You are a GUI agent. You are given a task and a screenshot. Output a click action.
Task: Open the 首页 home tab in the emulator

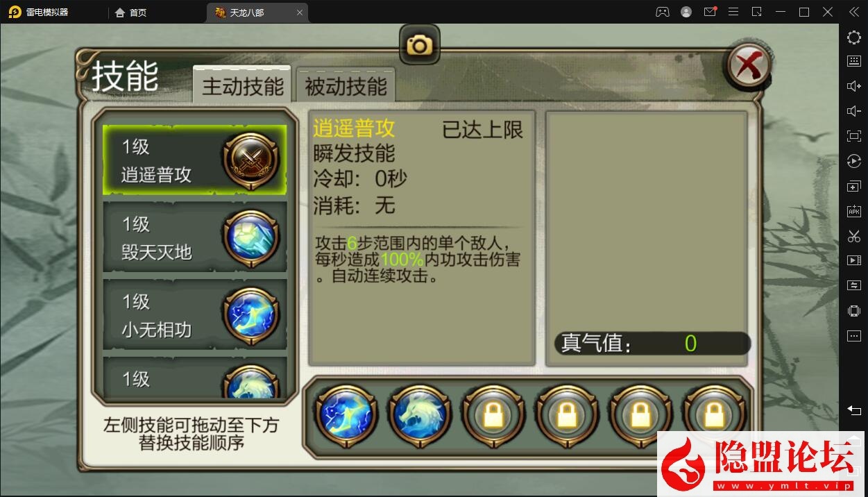(x=131, y=12)
